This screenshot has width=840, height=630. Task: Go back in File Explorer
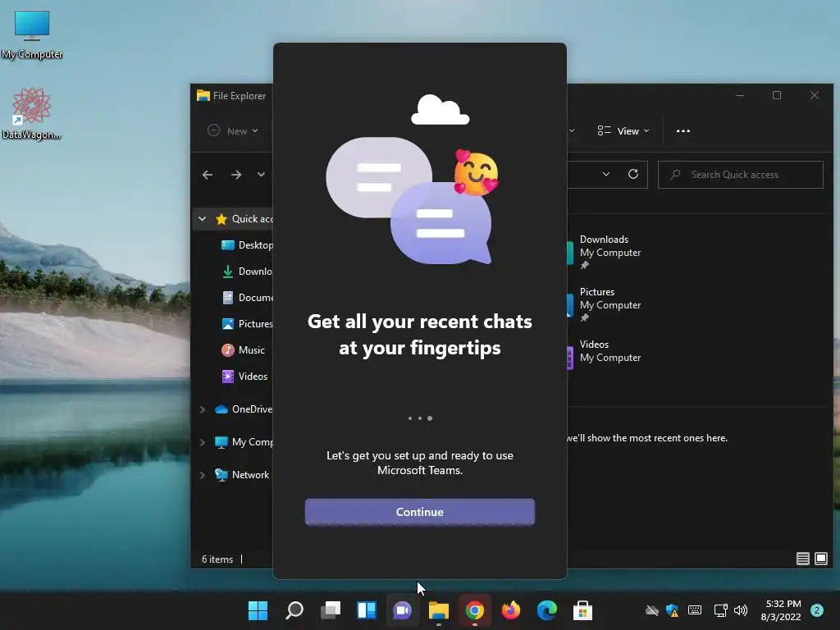(208, 175)
